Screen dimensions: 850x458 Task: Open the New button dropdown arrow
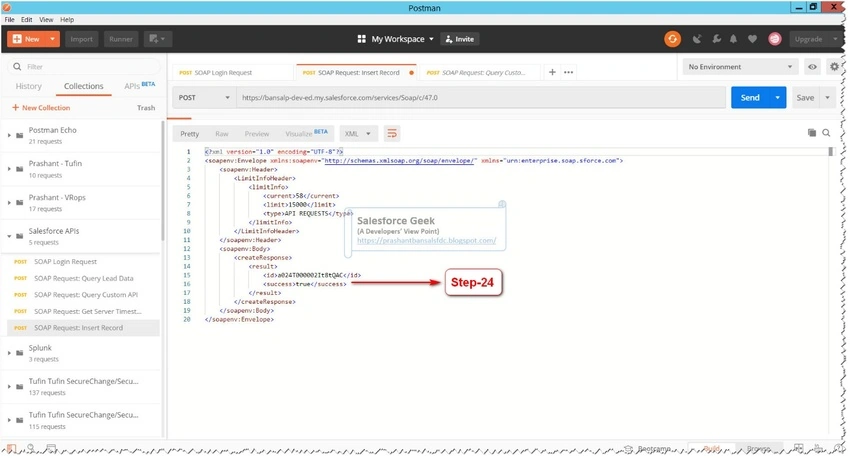52,39
